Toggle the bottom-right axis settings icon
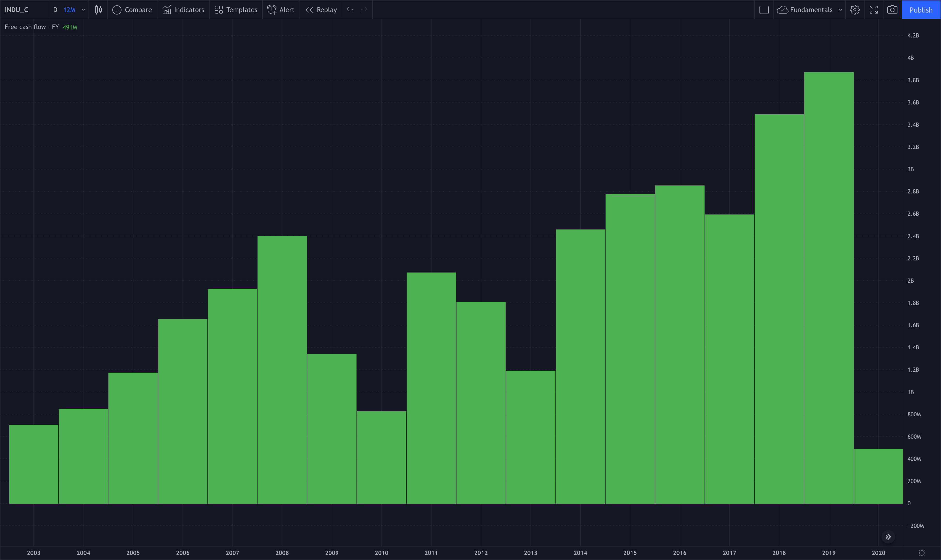Image resolution: width=941 pixels, height=560 pixels. (x=921, y=553)
